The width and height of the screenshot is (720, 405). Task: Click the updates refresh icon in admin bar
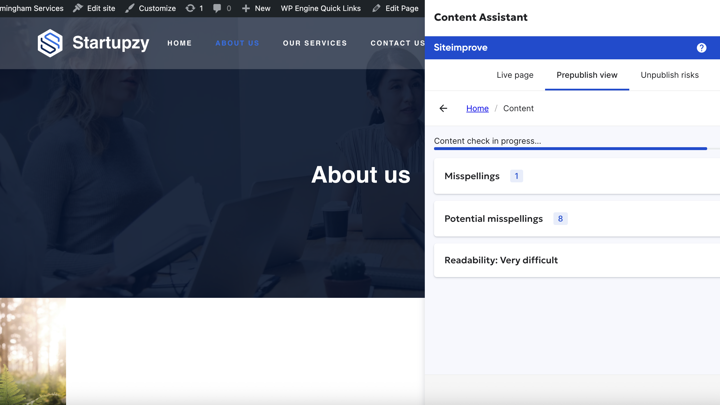(190, 8)
